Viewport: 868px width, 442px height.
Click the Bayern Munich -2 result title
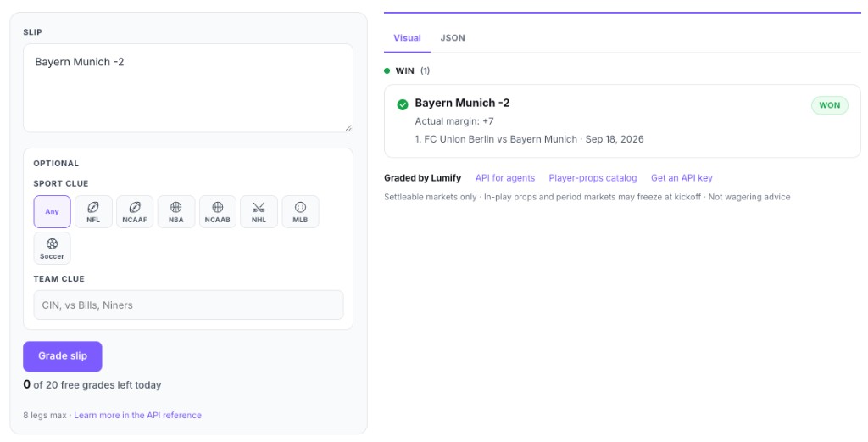click(462, 103)
